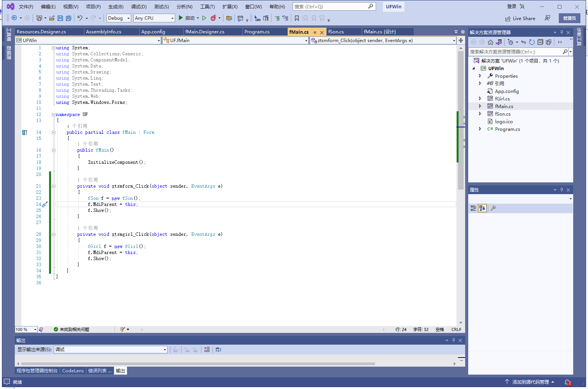Toggle word wrap in the Output window
588x389 pixels.
tap(218, 349)
